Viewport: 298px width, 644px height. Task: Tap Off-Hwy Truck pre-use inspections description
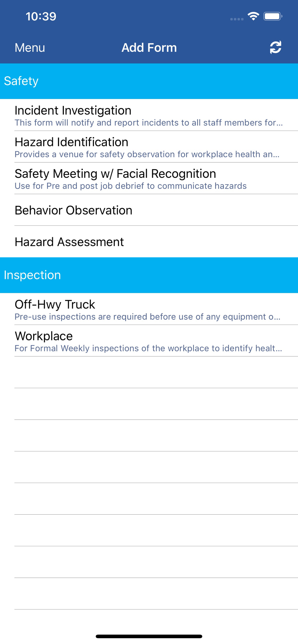point(148,317)
